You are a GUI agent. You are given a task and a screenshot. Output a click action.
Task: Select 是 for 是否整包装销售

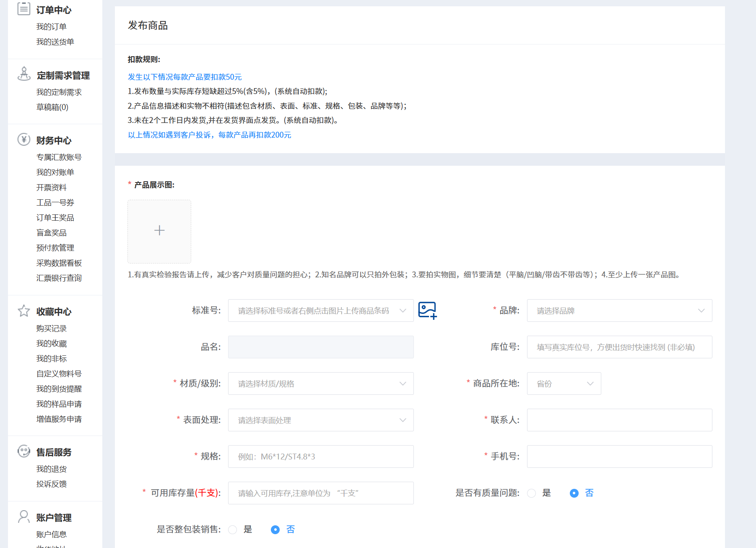point(233,530)
